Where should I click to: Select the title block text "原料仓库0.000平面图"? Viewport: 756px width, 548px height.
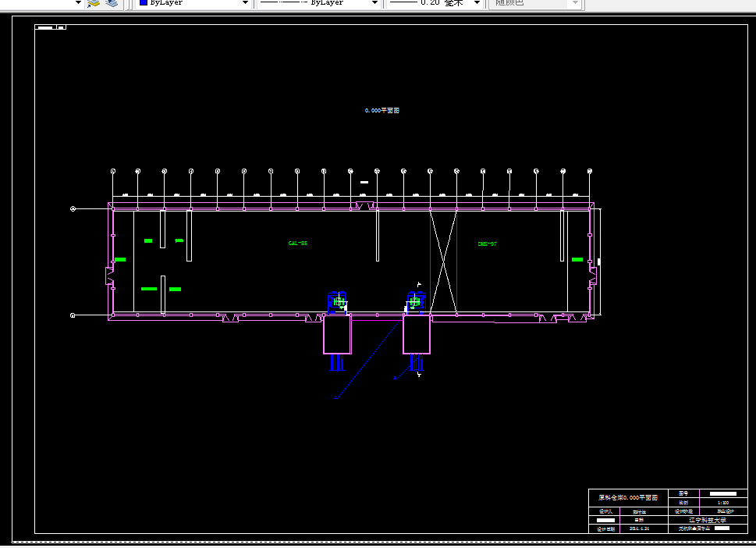coord(628,497)
